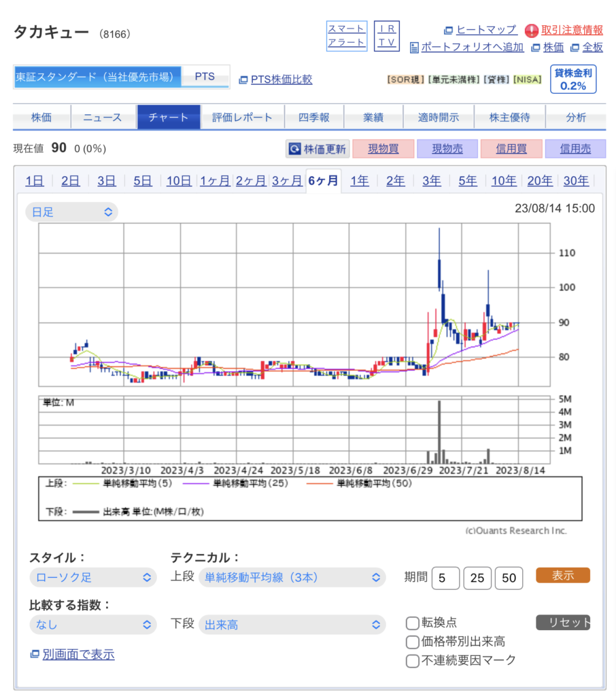
Task: Select the 1年 chart period tab
Action: tap(360, 181)
